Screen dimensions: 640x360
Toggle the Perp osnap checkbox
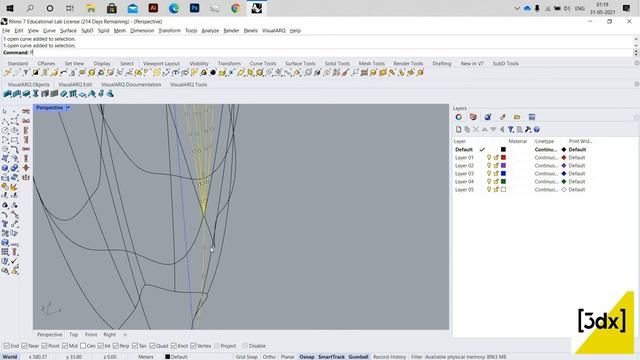coord(116,346)
